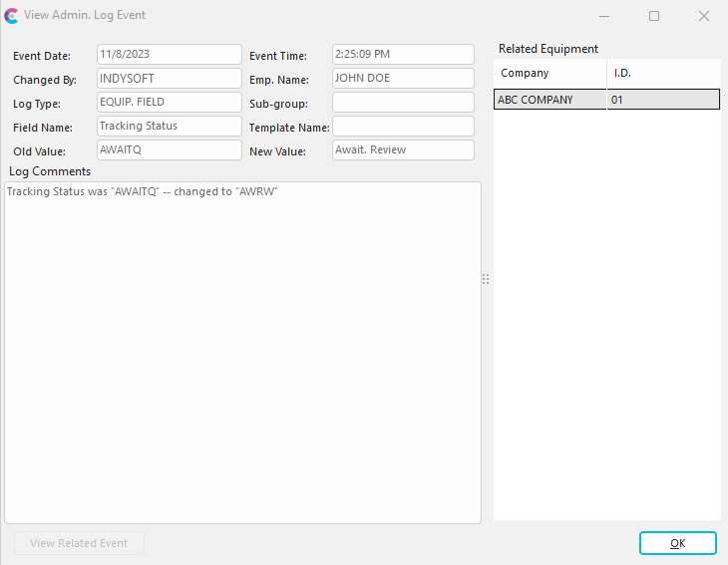The height and width of the screenshot is (565, 728).
Task: Click the Event Date field
Action: pos(169,55)
